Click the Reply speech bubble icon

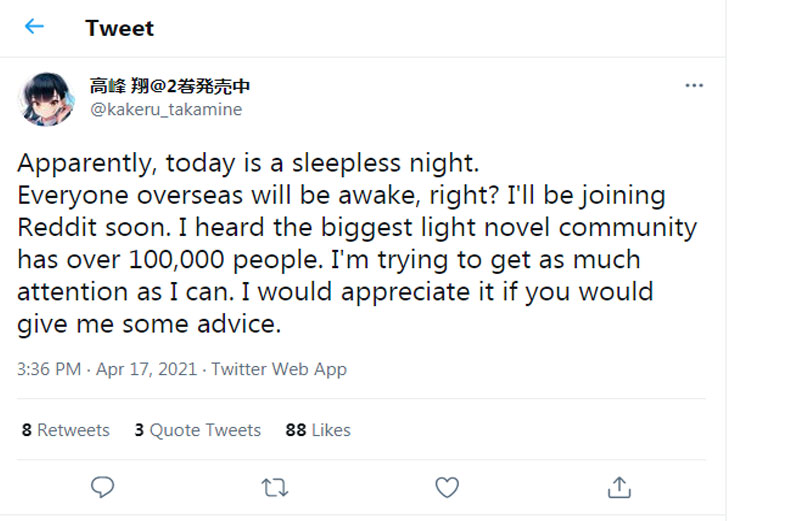[102, 487]
